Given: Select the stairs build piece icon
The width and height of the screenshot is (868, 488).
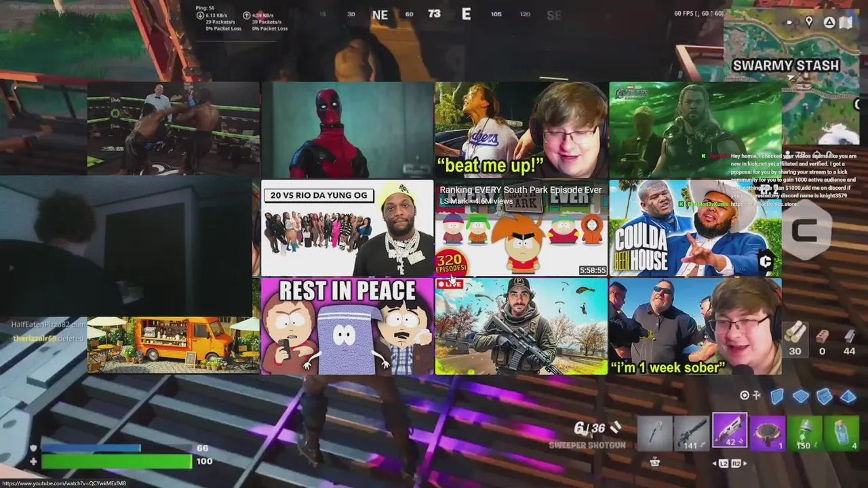Looking at the screenshot, I should tap(824, 396).
